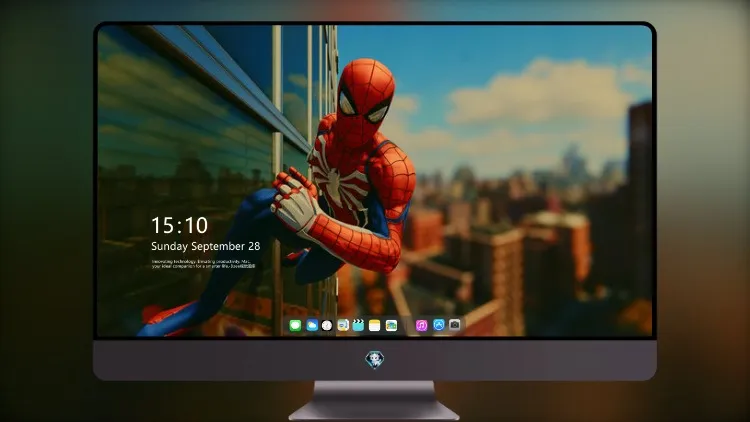Open the yellow Notes app in the dock
The width and height of the screenshot is (750, 422).
375,326
